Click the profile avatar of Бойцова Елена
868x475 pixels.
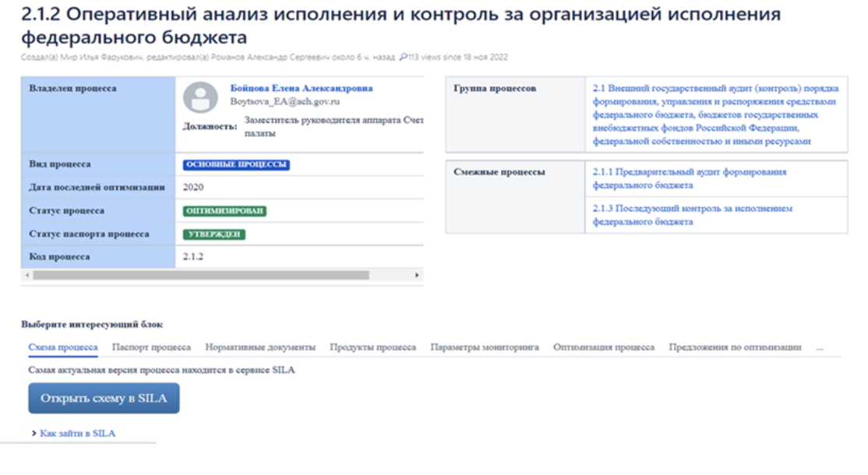(200, 98)
